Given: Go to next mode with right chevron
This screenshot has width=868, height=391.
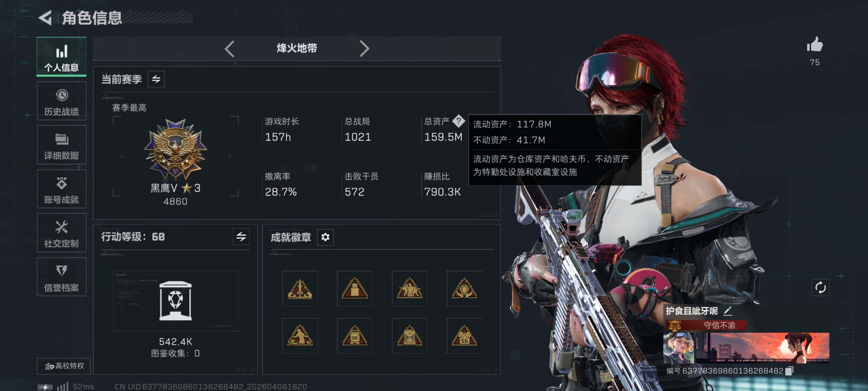Looking at the screenshot, I should coord(364,49).
